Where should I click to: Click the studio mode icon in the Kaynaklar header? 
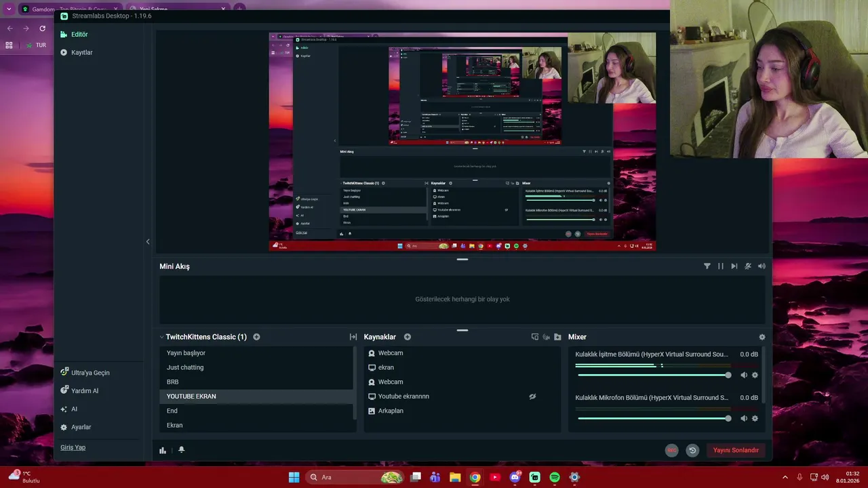point(535,337)
